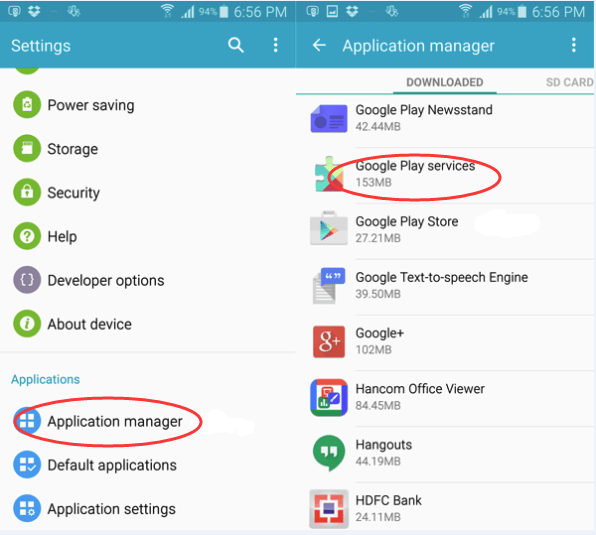Screen dimensions: 596x535
Task: Tap the HDFC Bank icon
Action: click(329, 509)
